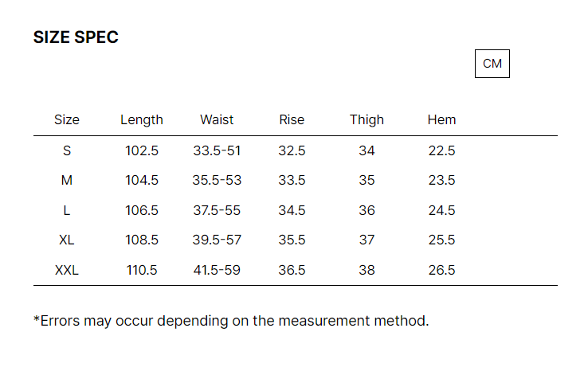Toggle the CM unit button

pyautogui.click(x=492, y=64)
